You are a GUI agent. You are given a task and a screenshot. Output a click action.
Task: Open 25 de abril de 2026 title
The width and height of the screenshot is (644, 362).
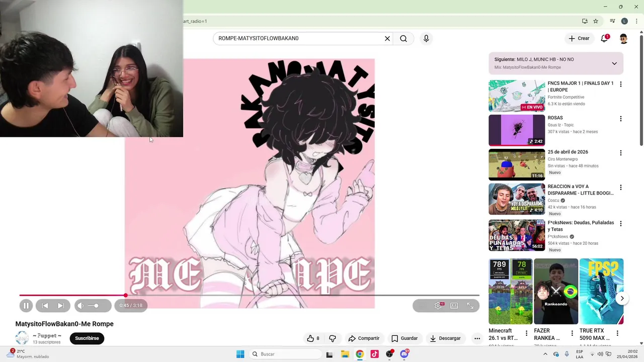(x=568, y=152)
